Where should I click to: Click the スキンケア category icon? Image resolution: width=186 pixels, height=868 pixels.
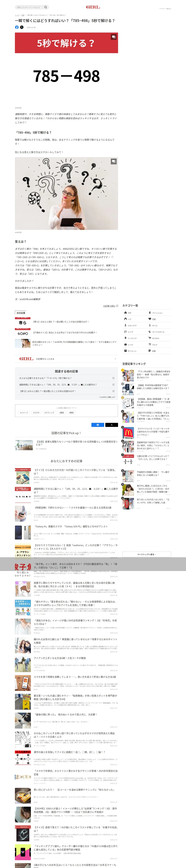click(126, 325)
